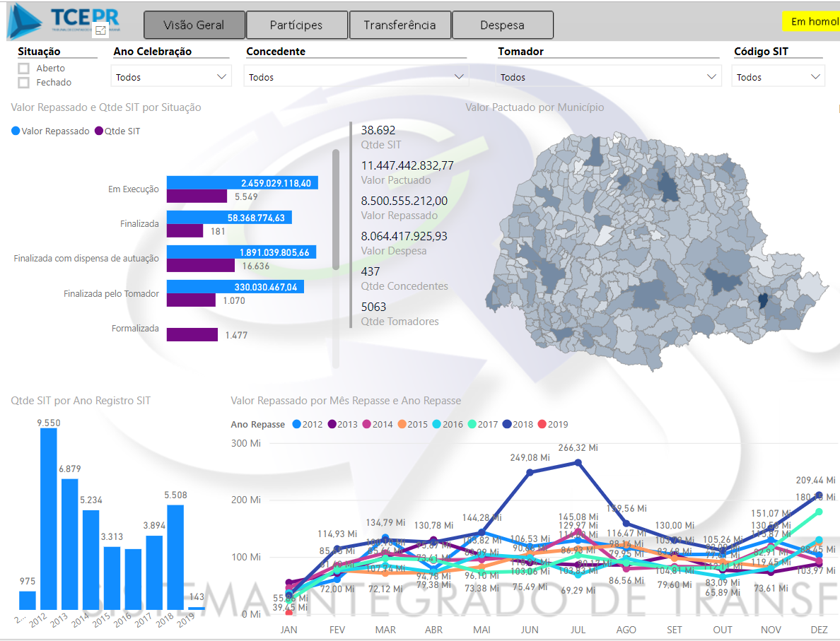The width and height of the screenshot is (840, 641).
Task: Click the Valor Pactuado por Município title
Action: [x=535, y=107]
